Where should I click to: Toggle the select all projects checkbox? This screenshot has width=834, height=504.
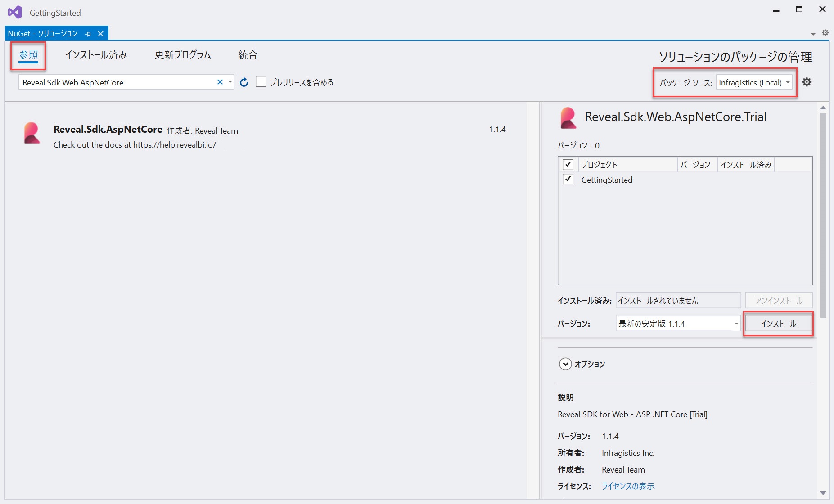point(568,164)
